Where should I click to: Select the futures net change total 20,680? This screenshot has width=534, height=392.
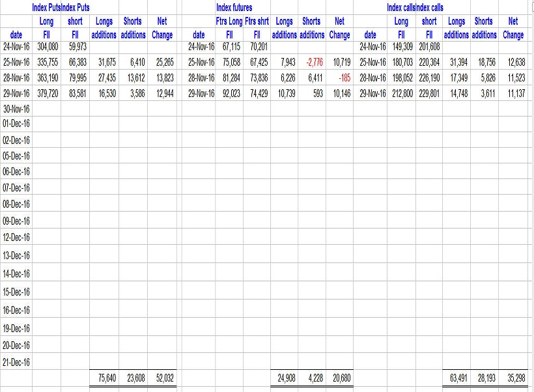(339, 376)
